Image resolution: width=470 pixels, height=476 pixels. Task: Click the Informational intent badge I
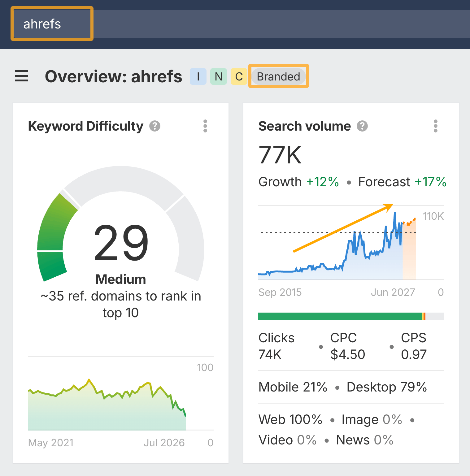[x=198, y=76]
